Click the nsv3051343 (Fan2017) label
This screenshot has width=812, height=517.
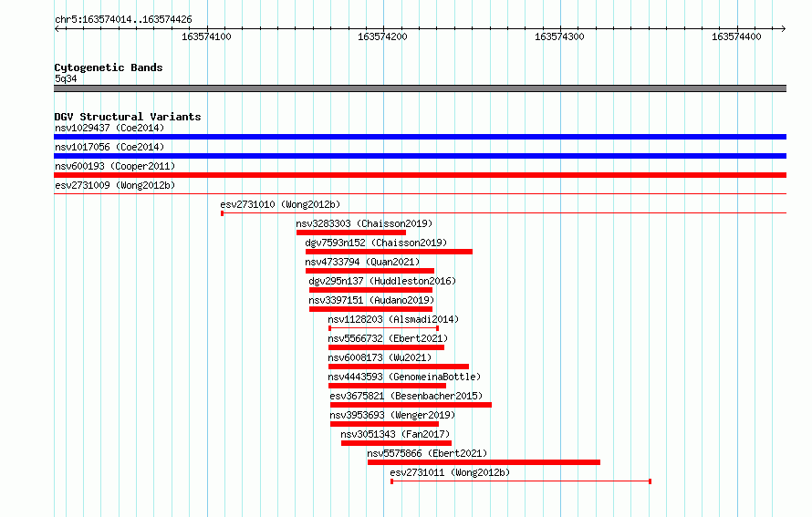(395, 434)
